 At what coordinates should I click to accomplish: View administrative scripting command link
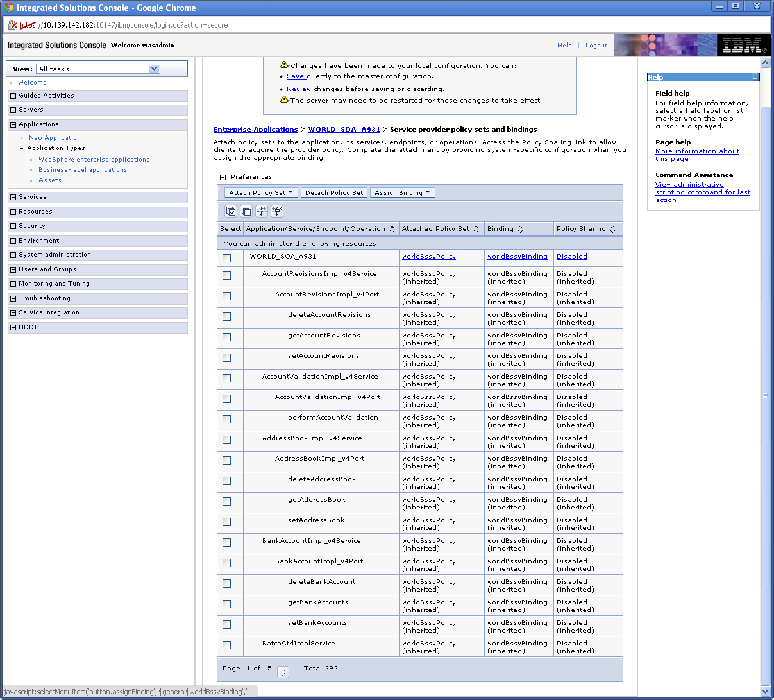tap(703, 192)
